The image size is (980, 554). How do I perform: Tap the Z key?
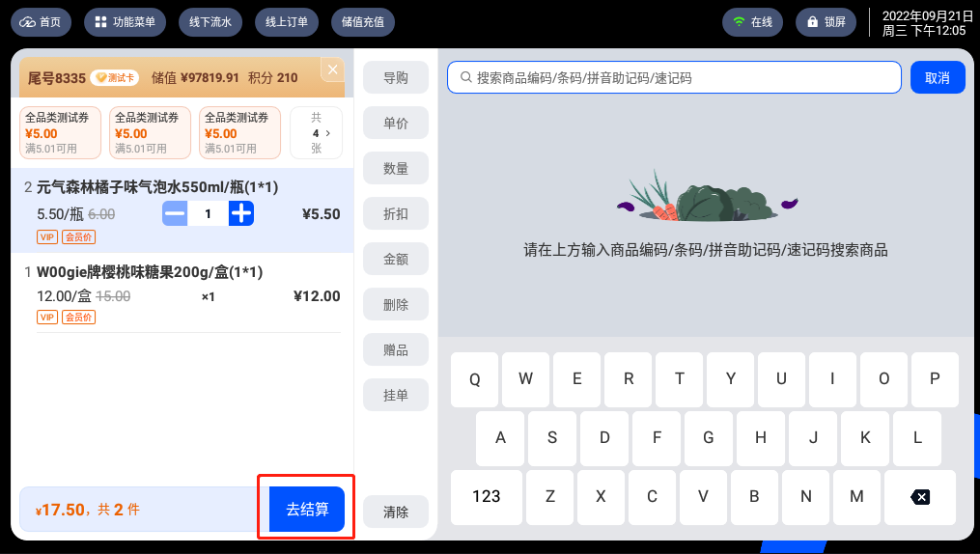pos(550,497)
